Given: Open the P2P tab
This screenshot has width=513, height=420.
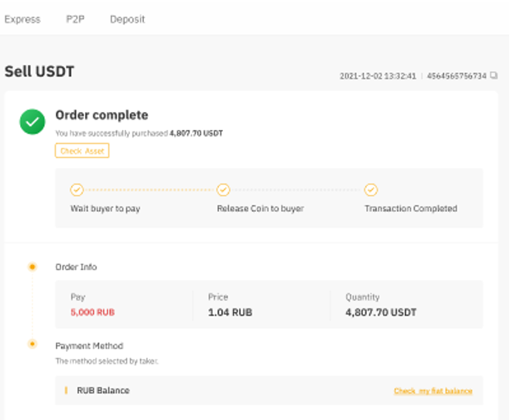Looking at the screenshot, I should click(75, 19).
